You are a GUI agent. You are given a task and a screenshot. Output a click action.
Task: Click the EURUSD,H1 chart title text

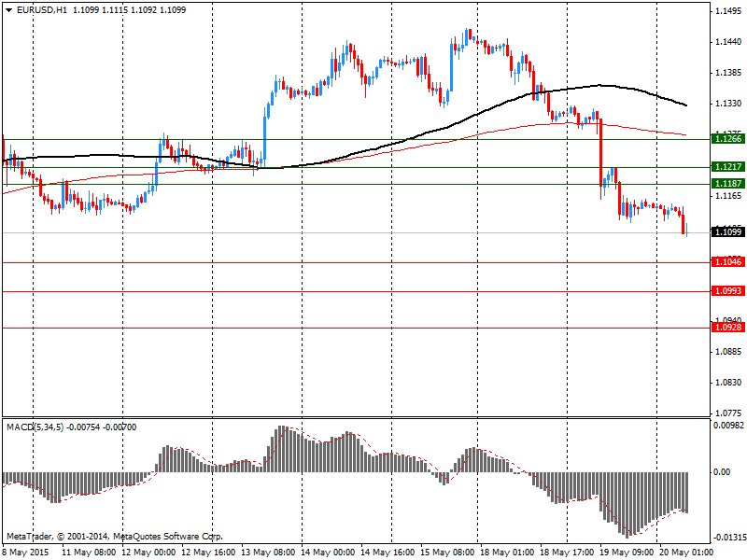tap(42, 10)
